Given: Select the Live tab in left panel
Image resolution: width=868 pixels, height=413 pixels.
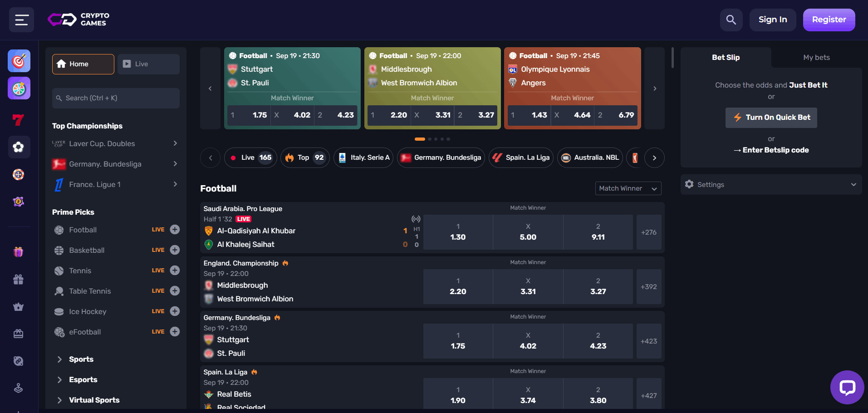Looking at the screenshot, I should pyautogui.click(x=148, y=64).
